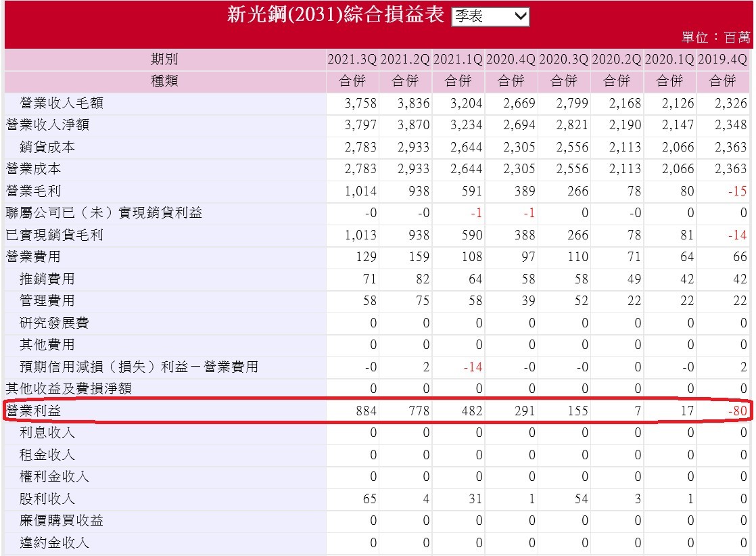Click value 1,014 in 營業毛利 row
Screen dimensions: 756x556
360,191
